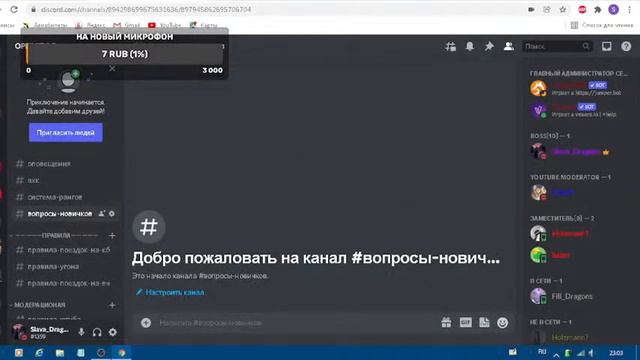Viewport: 640px width, 360px height.
Task: Open the Inbox icon in header
Action: pos(607,47)
